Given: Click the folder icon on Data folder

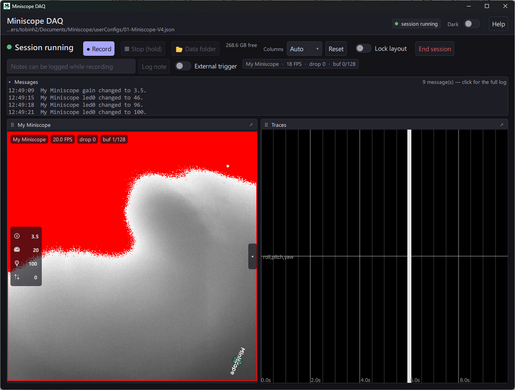Looking at the screenshot, I should pos(179,49).
